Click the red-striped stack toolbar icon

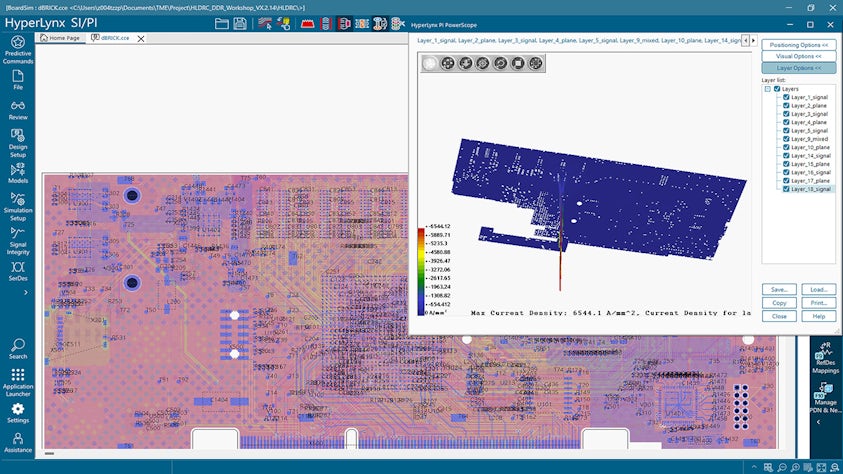[325, 23]
